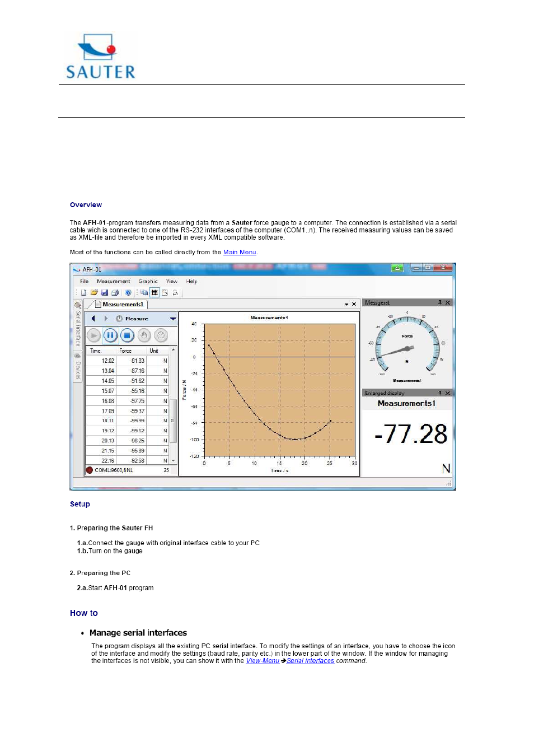Click the open folder toolbar icon
Viewport: 534px width, 756px height.
pos(94,292)
